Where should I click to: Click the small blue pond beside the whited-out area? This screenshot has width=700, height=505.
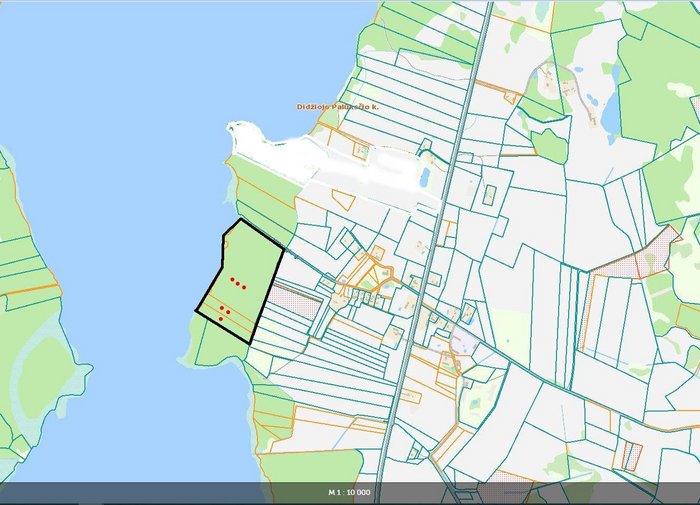click(424, 178)
